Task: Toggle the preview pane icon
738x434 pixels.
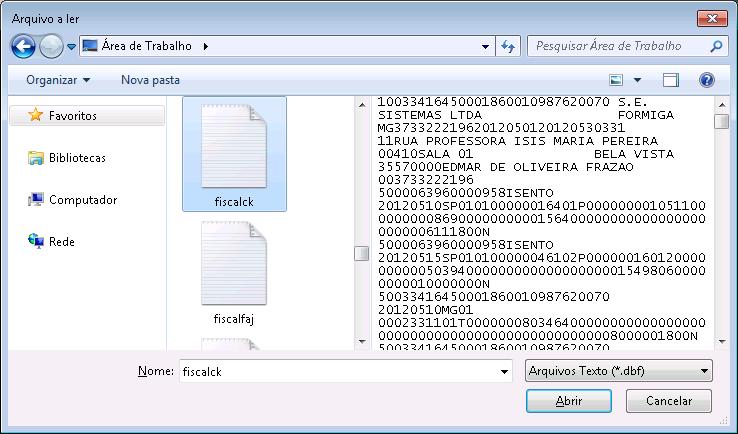Action: (x=671, y=80)
